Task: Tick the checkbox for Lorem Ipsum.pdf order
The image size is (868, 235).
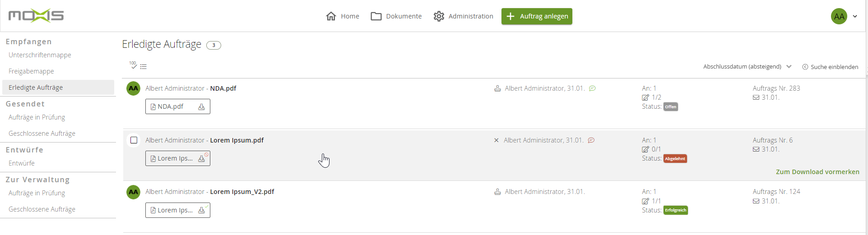Action: [x=134, y=140]
